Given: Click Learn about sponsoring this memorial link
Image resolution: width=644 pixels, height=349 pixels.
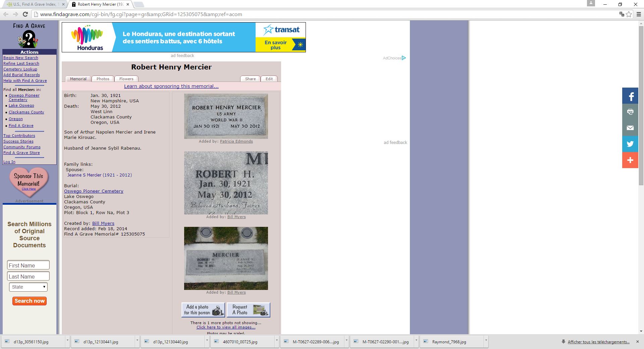Looking at the screenshot, I should point(171,86).
